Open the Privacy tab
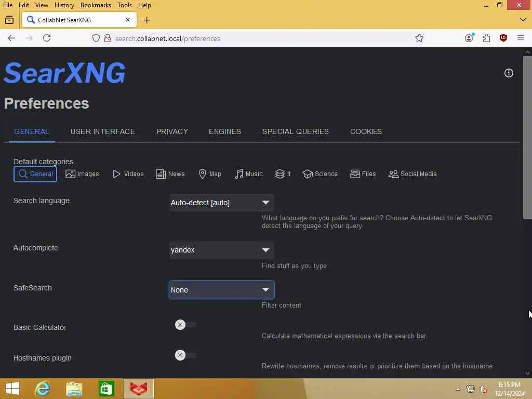Screen dimensions: 532x399 [172, 131]
